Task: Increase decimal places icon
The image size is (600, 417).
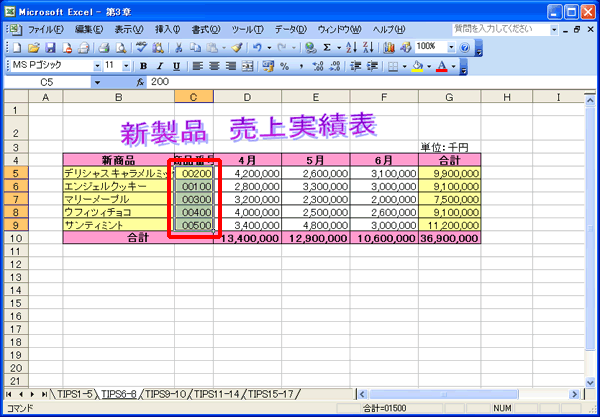Action: pos(318,66)
